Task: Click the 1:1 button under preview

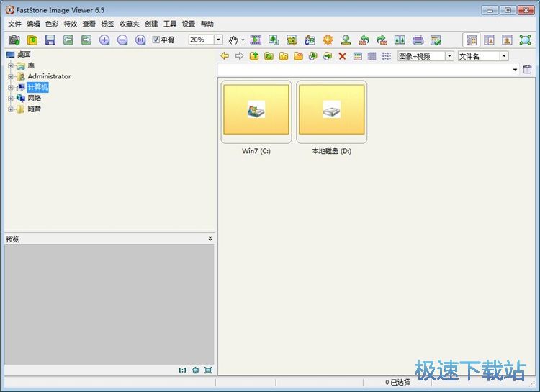Action: tap(182, 370)
